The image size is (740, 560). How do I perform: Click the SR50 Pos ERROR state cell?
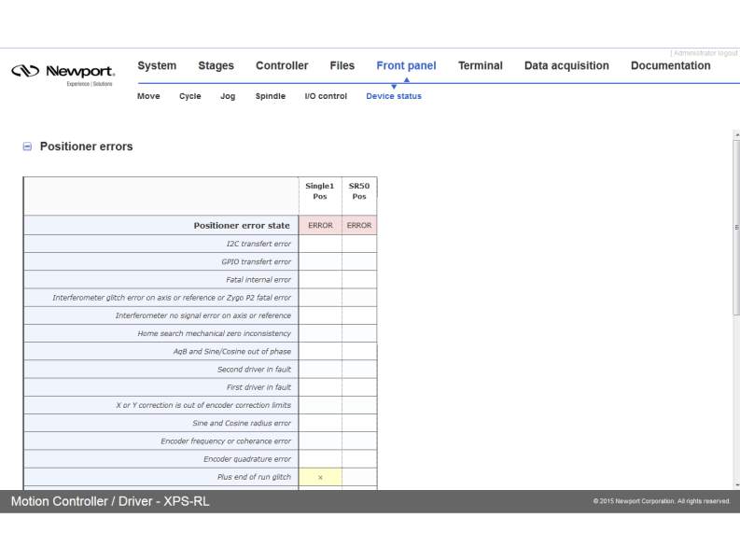[359, 225]
